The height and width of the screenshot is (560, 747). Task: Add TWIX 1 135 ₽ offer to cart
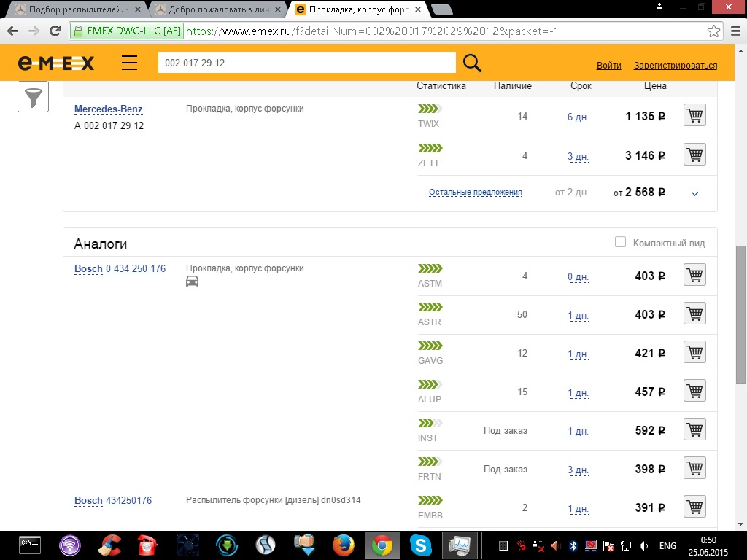point(694,115)
